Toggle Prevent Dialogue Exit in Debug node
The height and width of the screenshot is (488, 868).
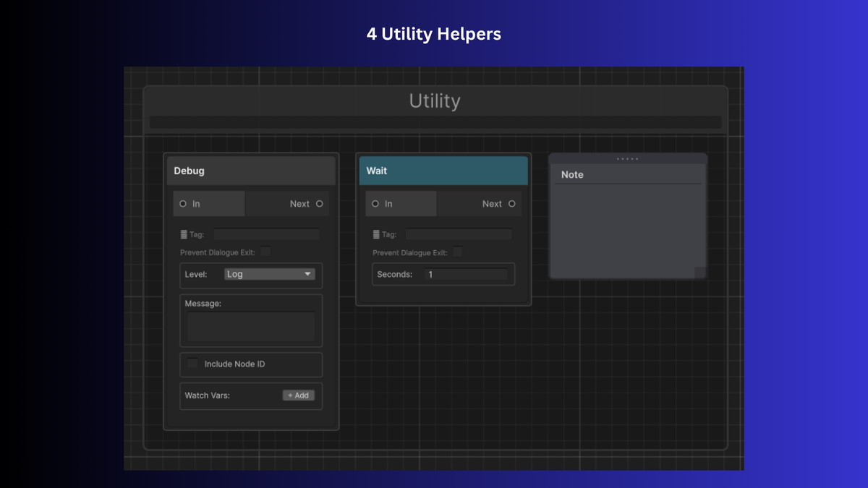265,252
